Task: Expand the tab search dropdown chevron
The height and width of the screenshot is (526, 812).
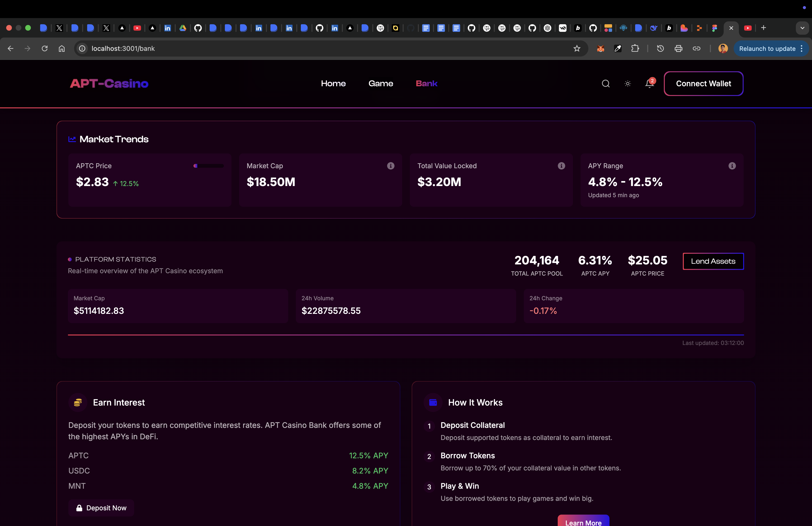Action: [x=802, y=28]
